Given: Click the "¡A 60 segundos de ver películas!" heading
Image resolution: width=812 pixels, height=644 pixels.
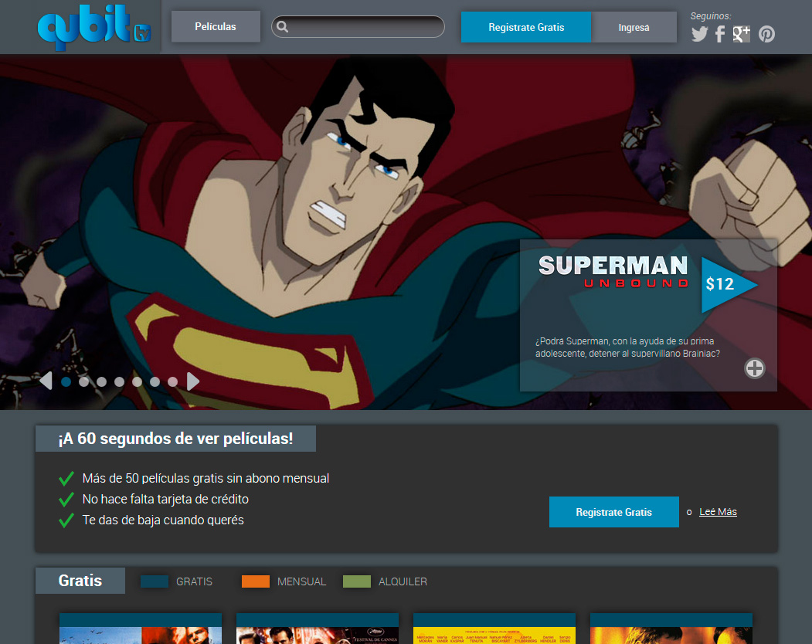Looking at the screenshot, I should point(175,439).
